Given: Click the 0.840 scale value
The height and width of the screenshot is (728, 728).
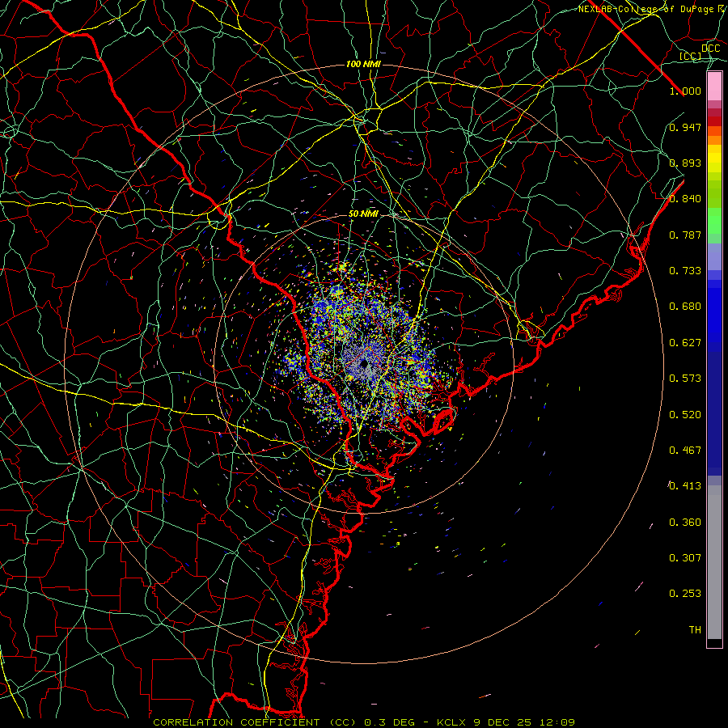Looking at the screenshot, I should (685, 199).
